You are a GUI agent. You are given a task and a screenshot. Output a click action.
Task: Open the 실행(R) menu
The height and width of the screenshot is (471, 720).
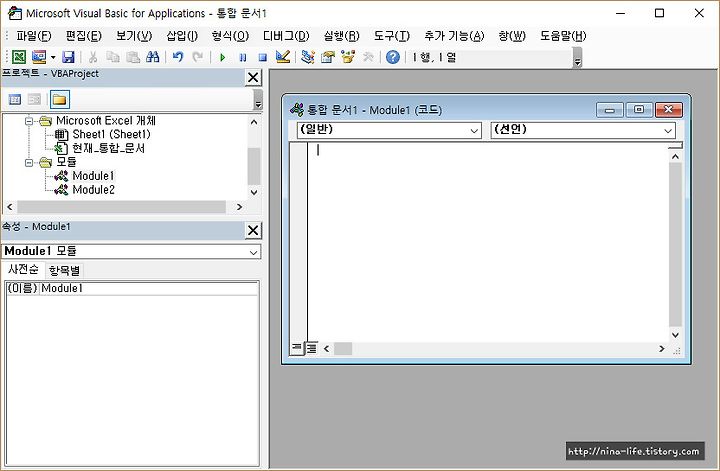coord(342,36)
